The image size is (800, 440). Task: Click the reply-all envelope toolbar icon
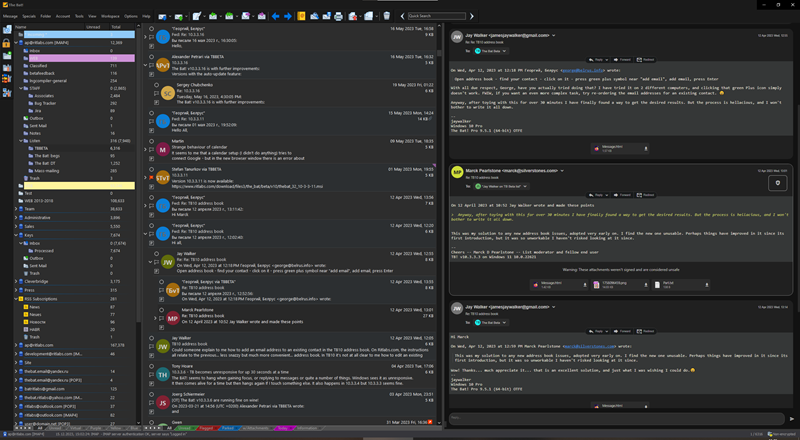[229, 16]
